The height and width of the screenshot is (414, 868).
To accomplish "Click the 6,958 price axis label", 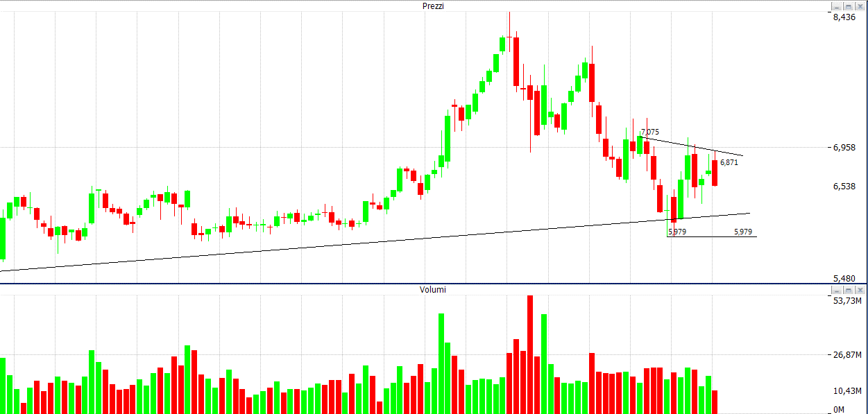I will click(x=844, y=147).
